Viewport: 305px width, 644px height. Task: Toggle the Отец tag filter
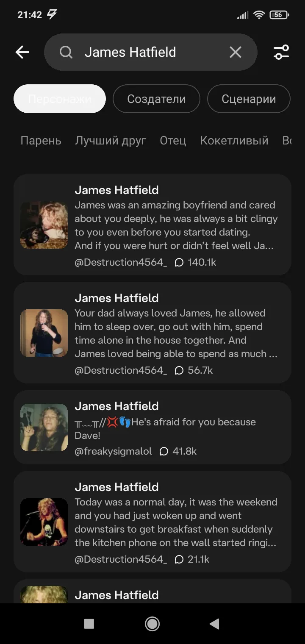[x=173, y=140]
